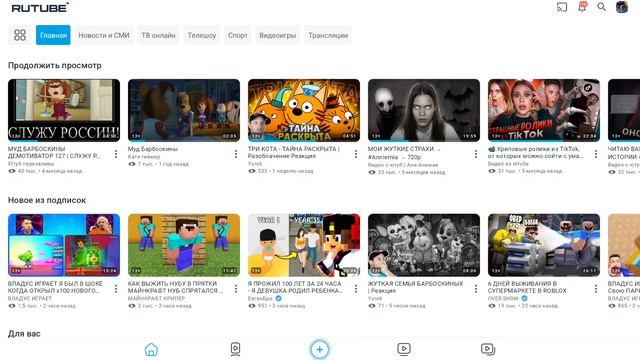Open title КАК ВЫЖИТЬ НУБУ В ПРЯТКИ
Screen dimensions: 640x360
click(176, 287)
